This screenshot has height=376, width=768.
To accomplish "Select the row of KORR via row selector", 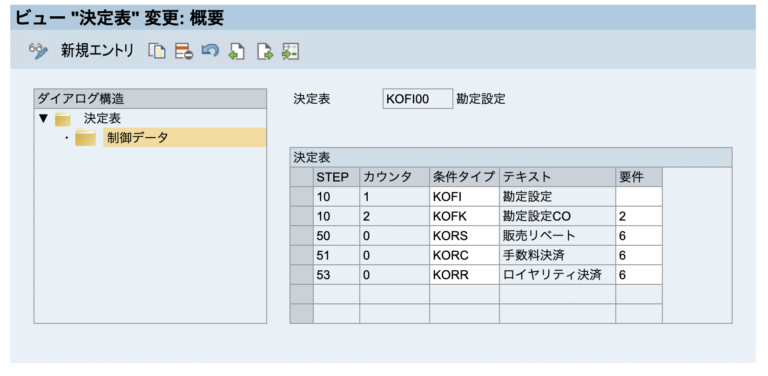I will (x=301, y=275).
